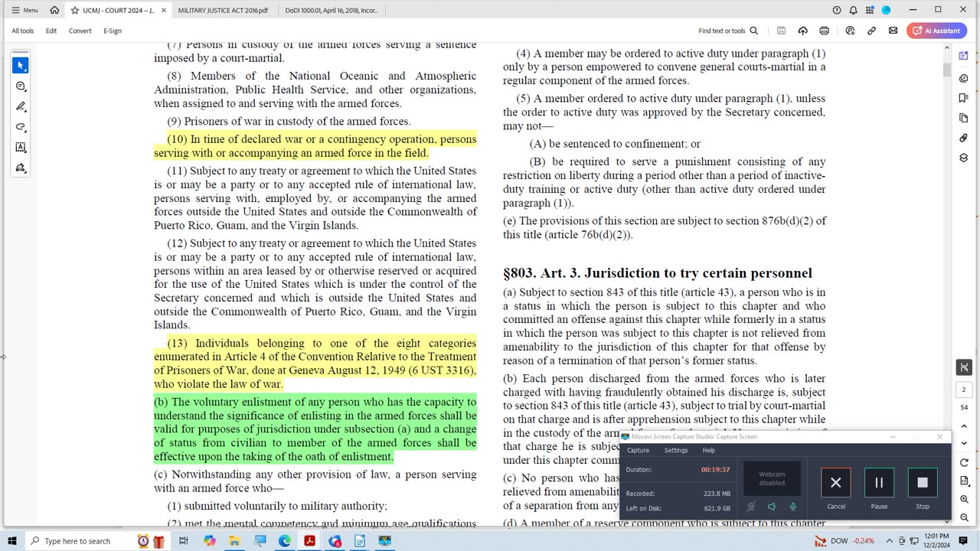Open Task View on the taskbar
The height and width of the screenshot is (551, 980).
[184, 541]
